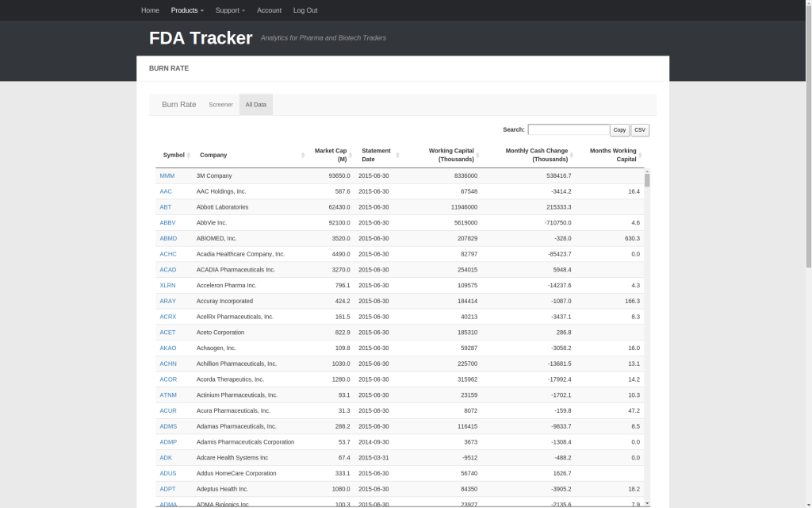Screen dimensions: 812x508
Task: Open the MMM symbol link
Action: pyautogui.click(x=167, y=175)
